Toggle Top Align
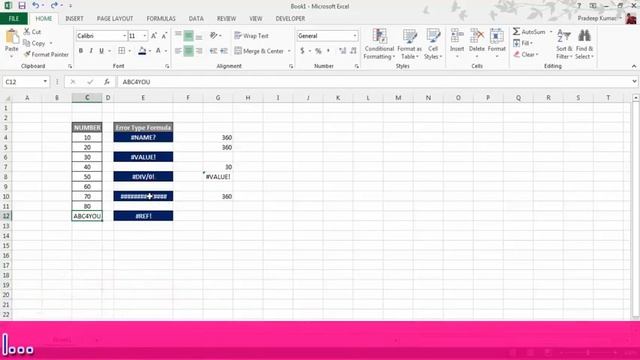The image size is (640, 360). point(178,36)
